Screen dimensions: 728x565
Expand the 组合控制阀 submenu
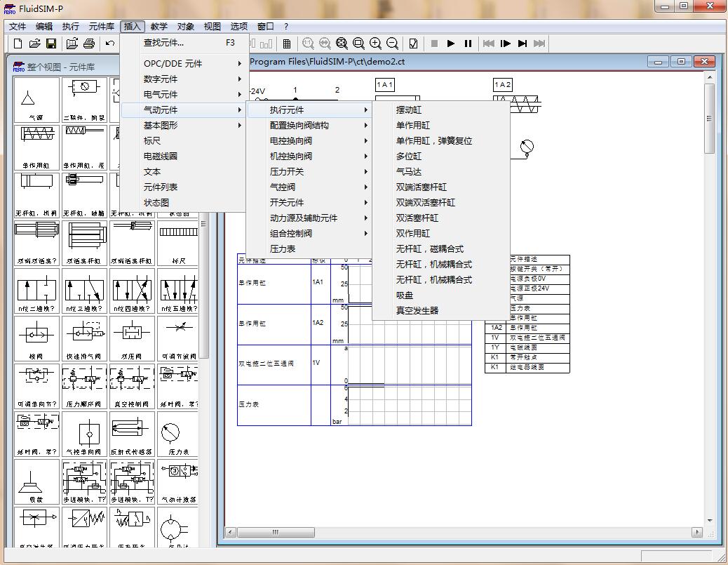tap(309, 233)
